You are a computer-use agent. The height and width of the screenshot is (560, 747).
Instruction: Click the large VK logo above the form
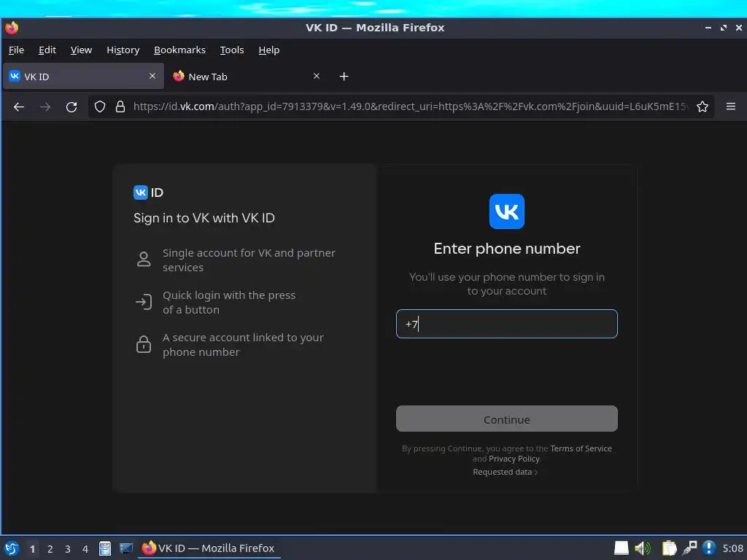(506, 211)
